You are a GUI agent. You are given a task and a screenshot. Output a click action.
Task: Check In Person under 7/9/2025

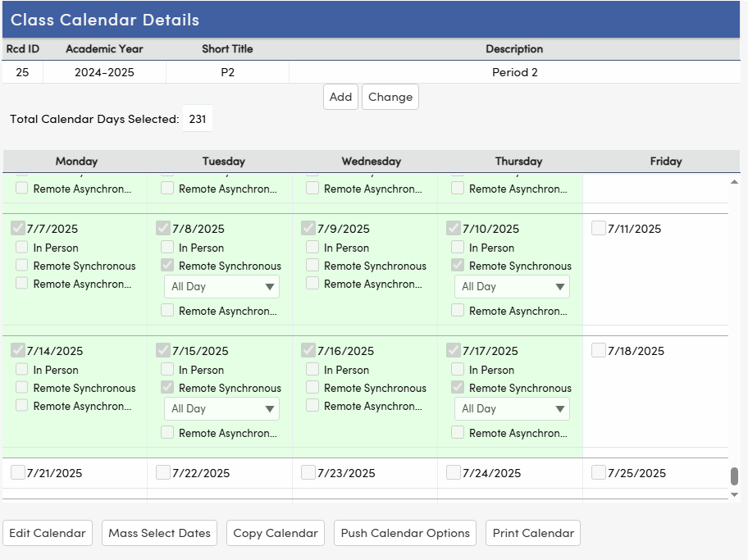pos(312,247)
